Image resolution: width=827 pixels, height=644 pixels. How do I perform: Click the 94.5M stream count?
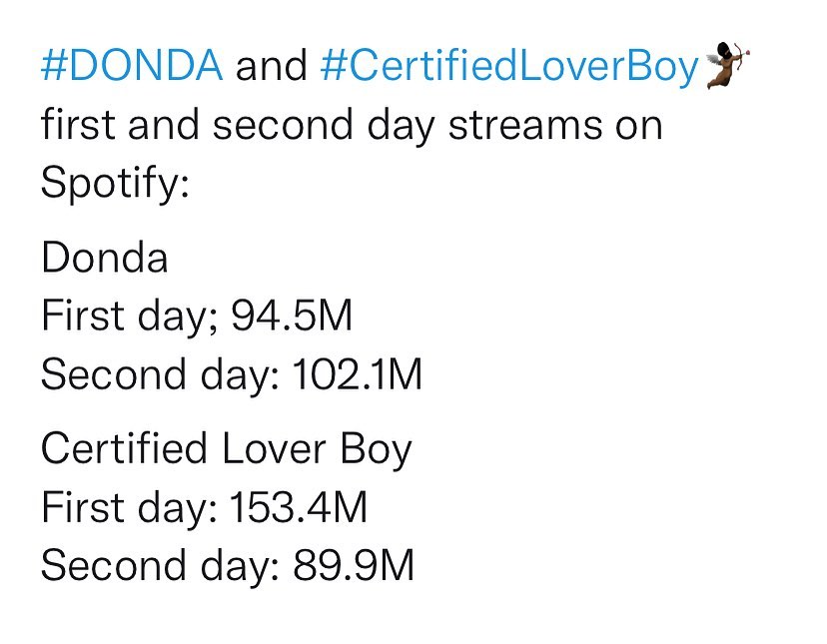click(292, 316)
